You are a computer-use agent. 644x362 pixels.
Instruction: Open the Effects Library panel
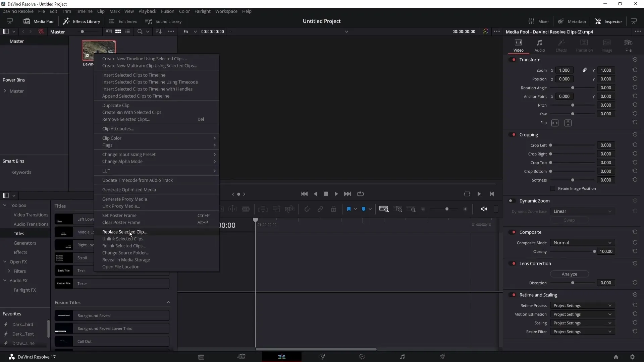click(81, 21)
